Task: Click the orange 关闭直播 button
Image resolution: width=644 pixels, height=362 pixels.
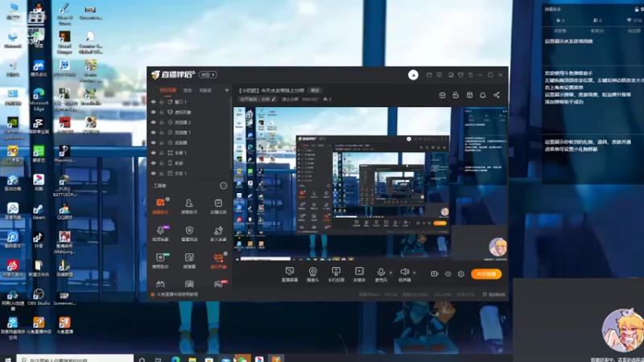Action: 486,274
